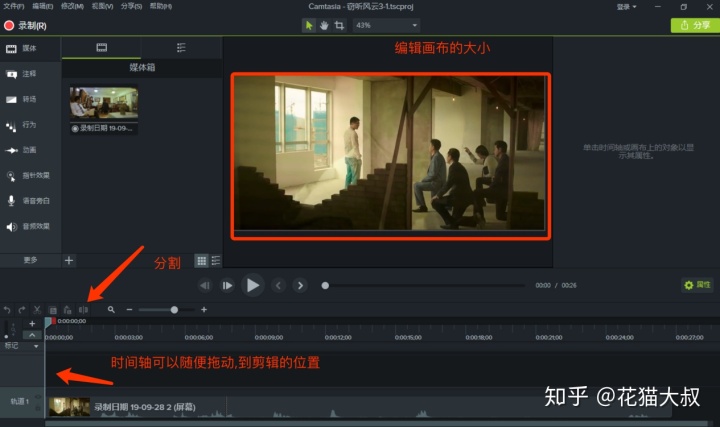This screenshot has height=427, width=720.
Task: Open the 编辑(E) menu
Action: point(43,6)
